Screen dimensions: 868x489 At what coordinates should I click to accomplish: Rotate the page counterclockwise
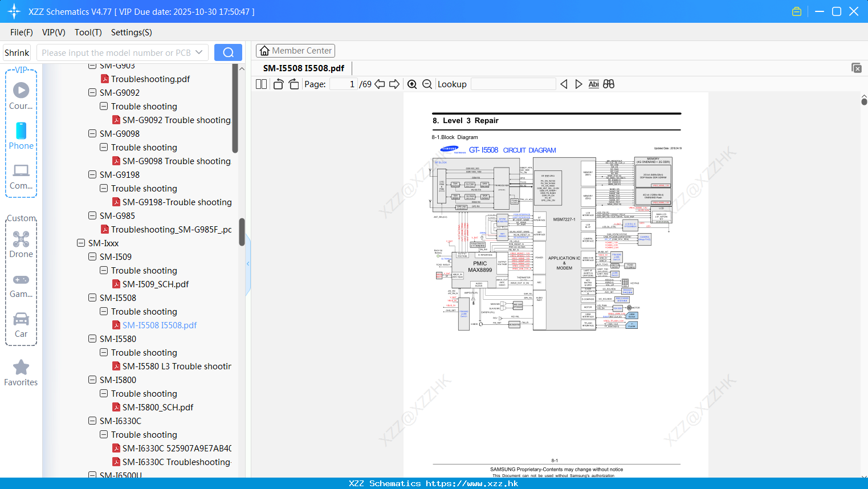[279, 84]
